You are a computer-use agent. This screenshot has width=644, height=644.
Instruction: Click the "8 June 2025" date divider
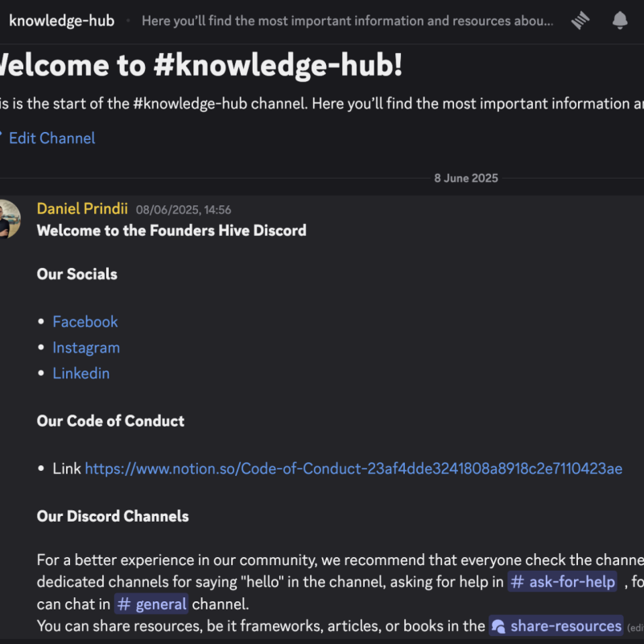pyautogui.click(x=466, y=178)
